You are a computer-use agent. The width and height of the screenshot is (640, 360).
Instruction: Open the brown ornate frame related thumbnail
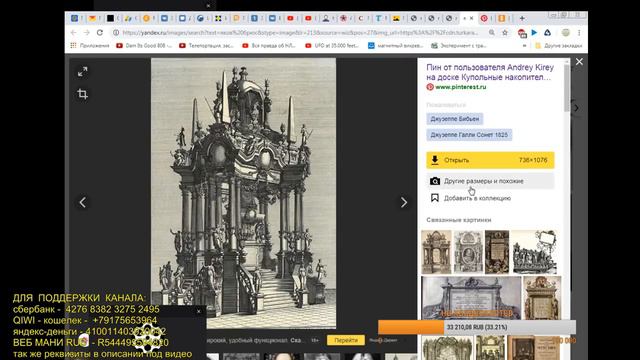tap(542, 298)
